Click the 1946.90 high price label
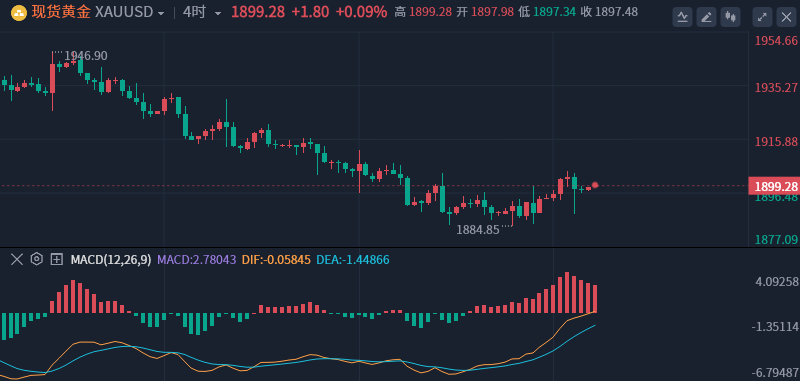Viewport: 800px width, 381px height. (x=86, y=56)
